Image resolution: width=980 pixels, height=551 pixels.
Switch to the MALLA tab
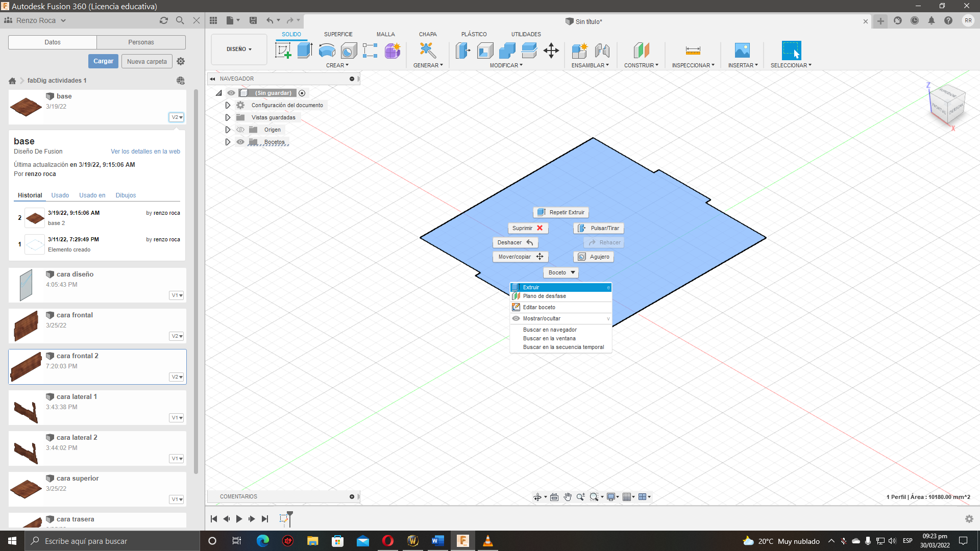pos(386,34)
